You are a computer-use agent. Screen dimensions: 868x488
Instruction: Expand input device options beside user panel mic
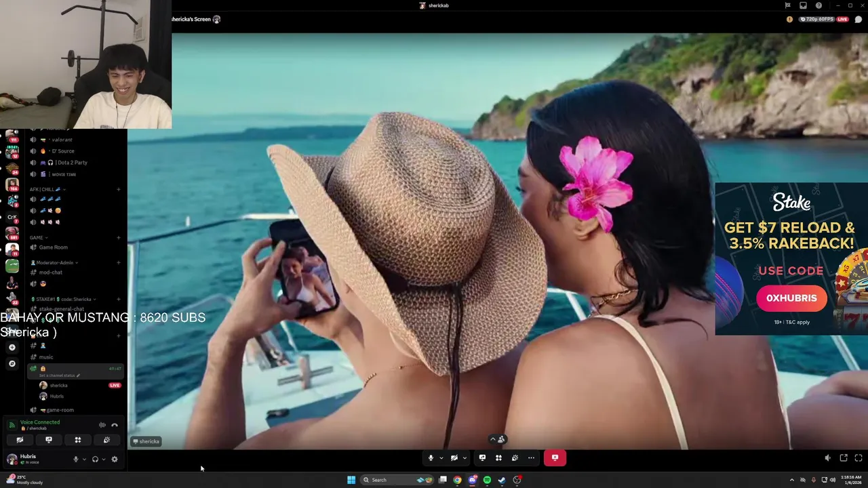tap(84, 459)
